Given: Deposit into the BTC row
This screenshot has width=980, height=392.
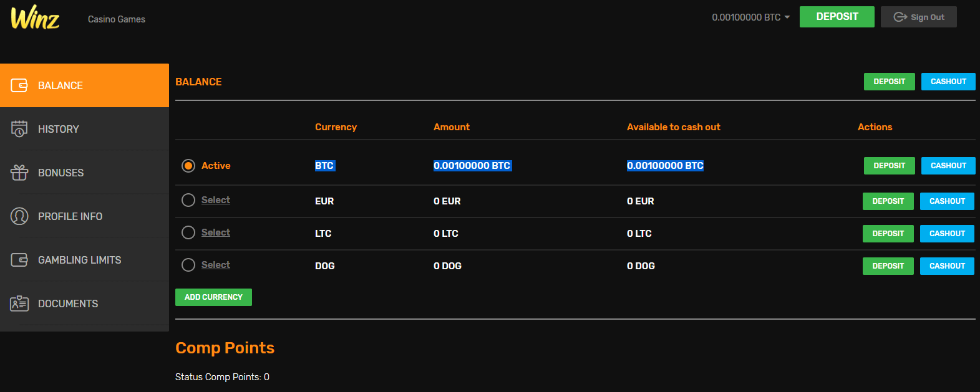Looking at the screenshot, I should (890, 166).
